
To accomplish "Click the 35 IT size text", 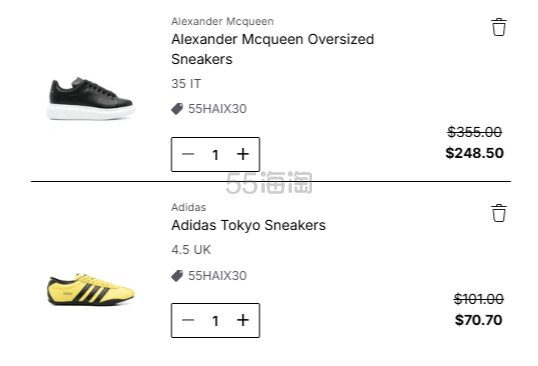I will (x=186, y=84).
